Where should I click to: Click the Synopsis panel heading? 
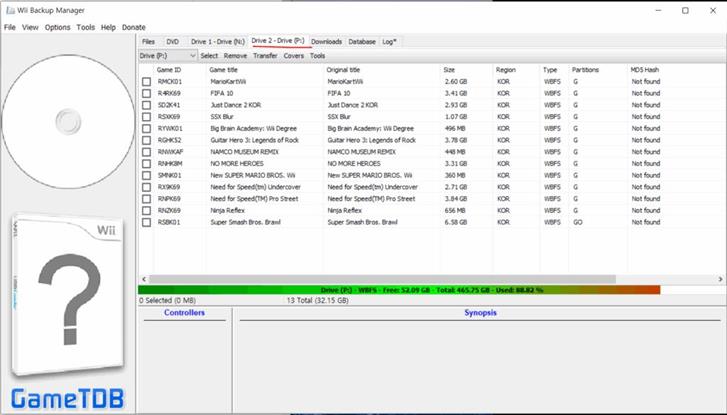click(480, 313)
